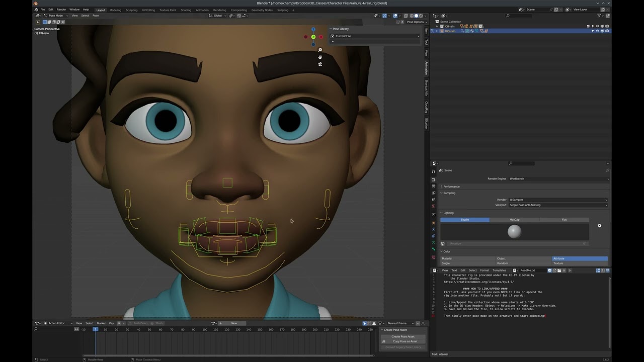This screenshot has height=362, width=644.
Task: Select MatCap lighting mode
Action: point(514,220)
